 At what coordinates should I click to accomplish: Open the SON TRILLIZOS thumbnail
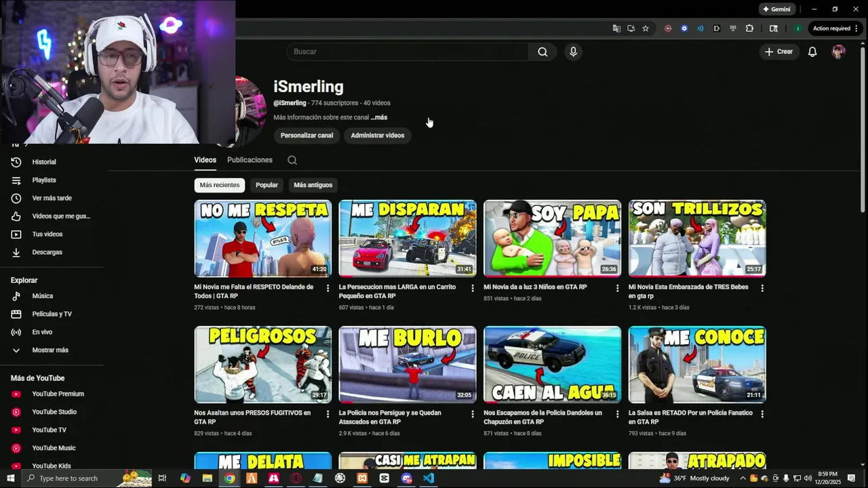click(697, 238)
